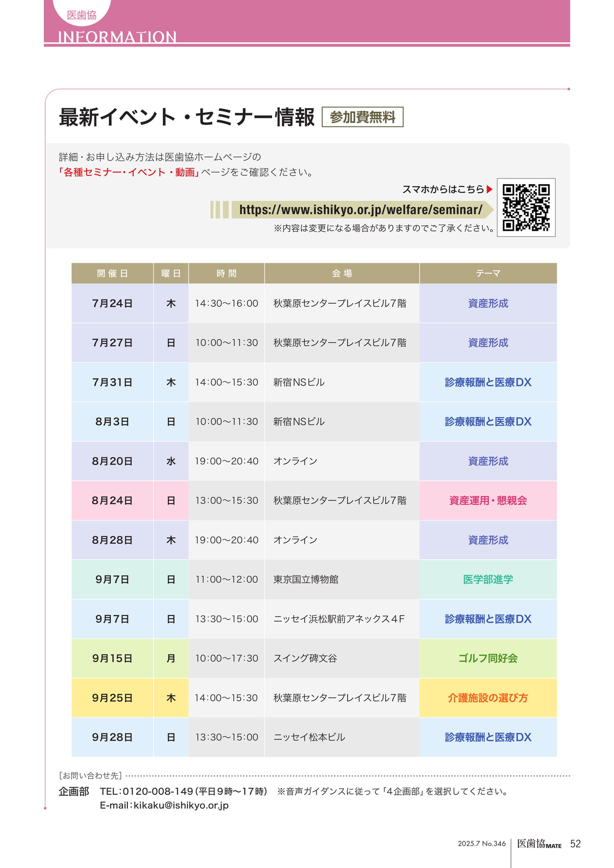Select the 7月27日 date cell
Image resolution: width=614 pixels, height=868 pixels.
(113, 343)
